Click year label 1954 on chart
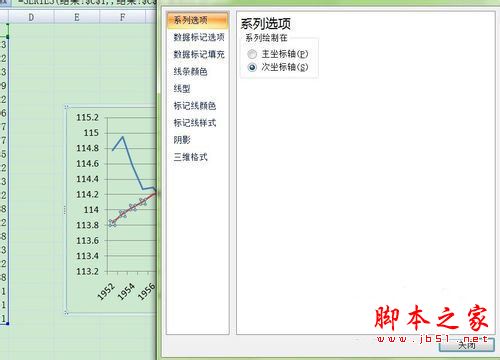 pyautogui.click(x=126, y=291)
